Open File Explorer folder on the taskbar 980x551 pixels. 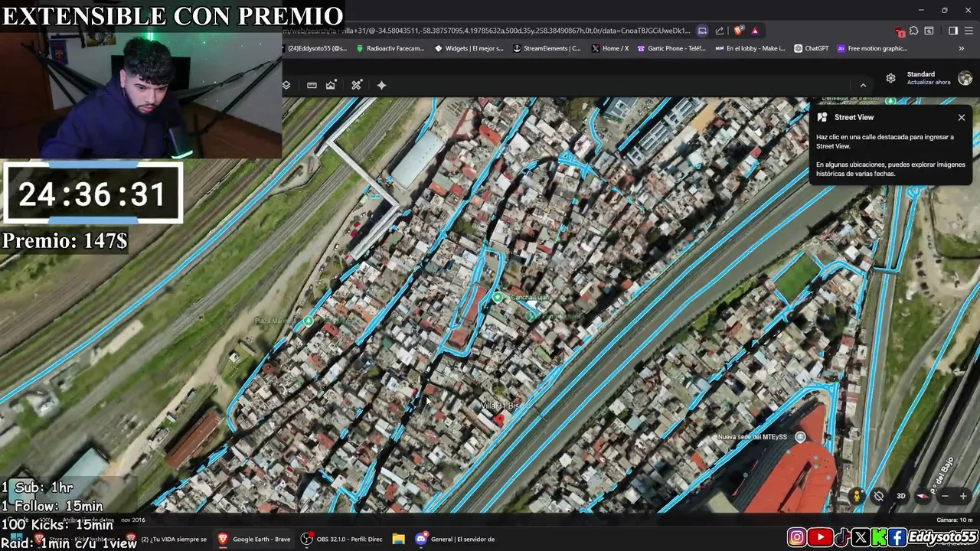click(x=398, y=539)
